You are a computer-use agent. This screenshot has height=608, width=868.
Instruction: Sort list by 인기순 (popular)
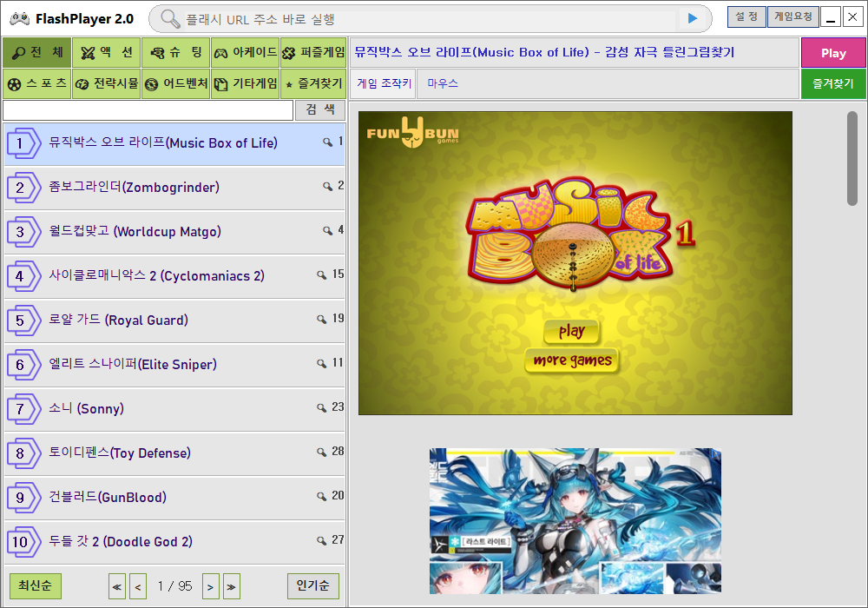click(312, 585)
